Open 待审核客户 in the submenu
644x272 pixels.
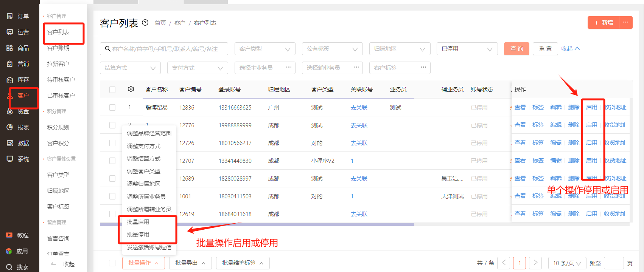tap(61, 80)
